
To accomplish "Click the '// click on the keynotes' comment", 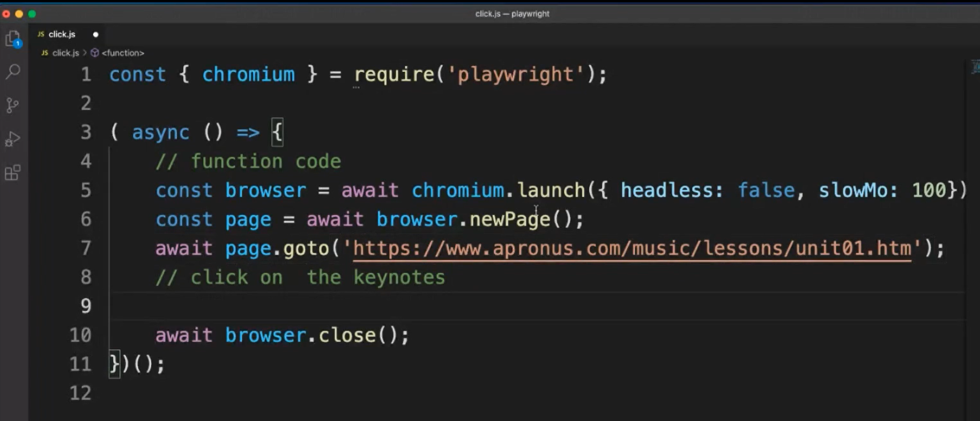I will [x=300, y=277].
